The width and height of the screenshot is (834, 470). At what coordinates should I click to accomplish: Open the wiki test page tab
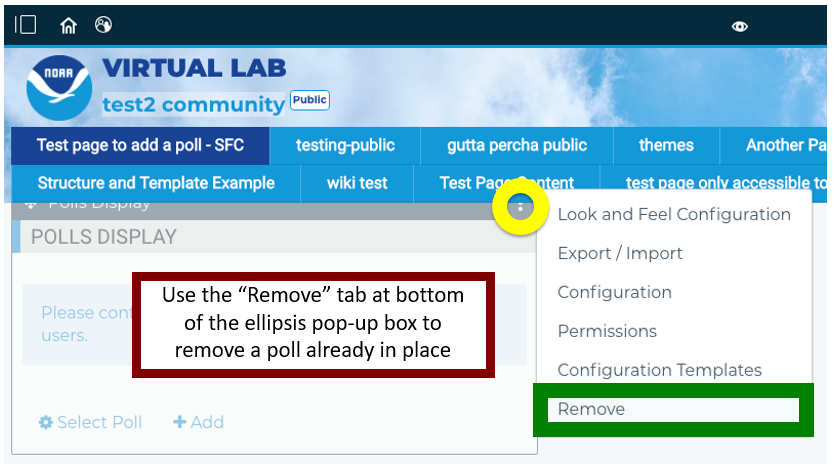click(x=357, y=183)
